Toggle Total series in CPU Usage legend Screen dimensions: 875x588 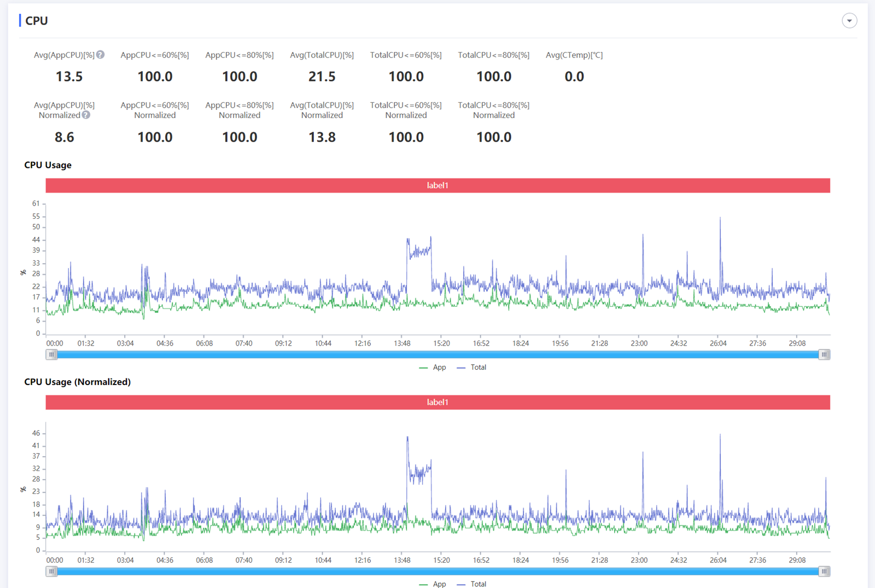coord(471,368)
